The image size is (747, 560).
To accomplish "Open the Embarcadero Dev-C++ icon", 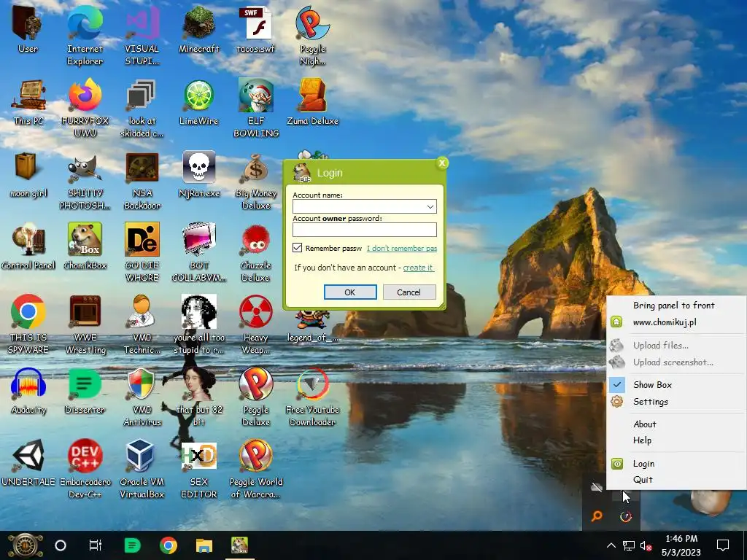I will [85, 456].
